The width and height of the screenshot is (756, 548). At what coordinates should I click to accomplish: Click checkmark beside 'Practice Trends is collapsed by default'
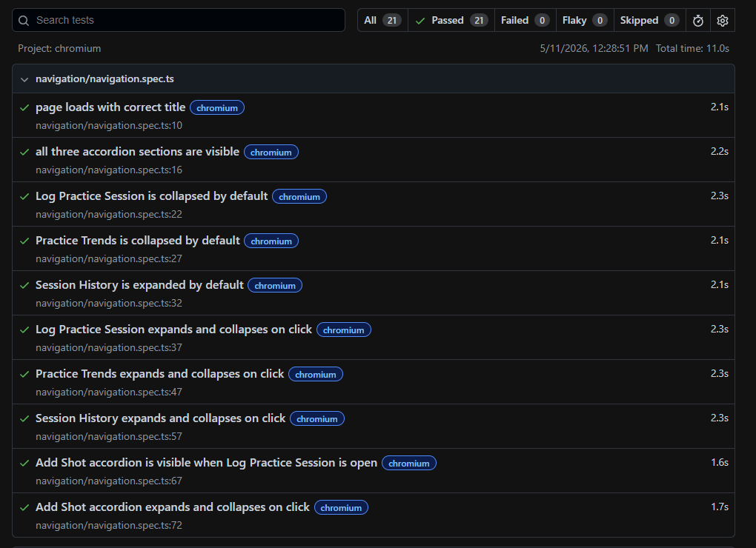pos(24,241)
